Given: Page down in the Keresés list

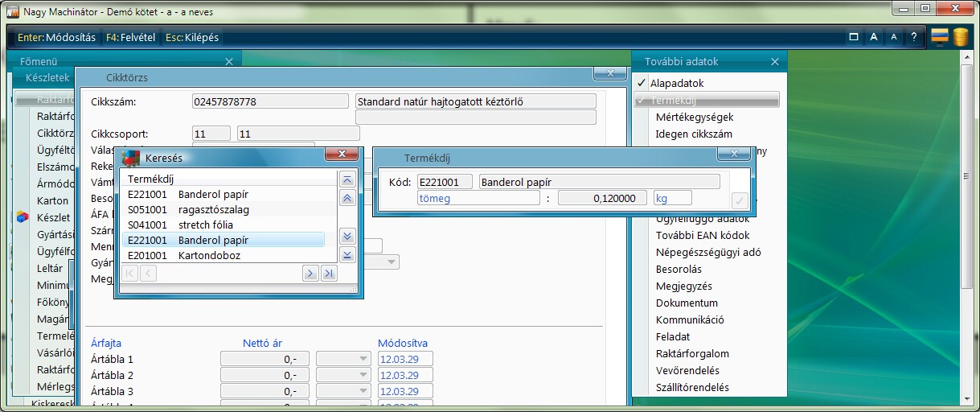Looking at the screenshot, I should (347, 236).
